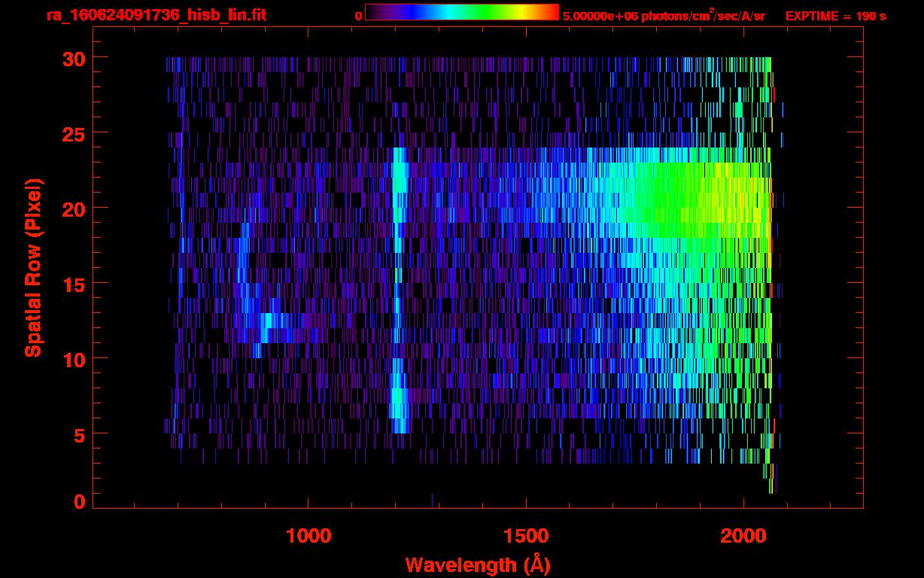Image resolution: width=924 pixels, height=578 pixels.
Task: Click the 2000 wavelength tick label
Action: point(743,536)
